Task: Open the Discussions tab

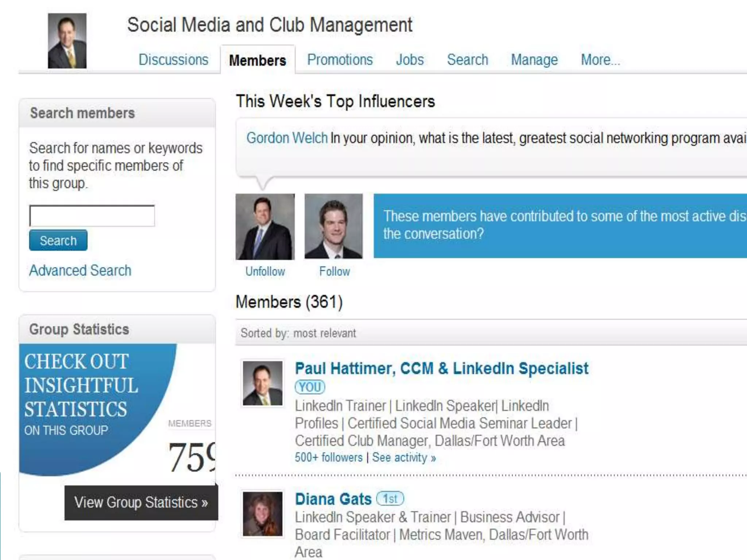Action: coord(173,60)
